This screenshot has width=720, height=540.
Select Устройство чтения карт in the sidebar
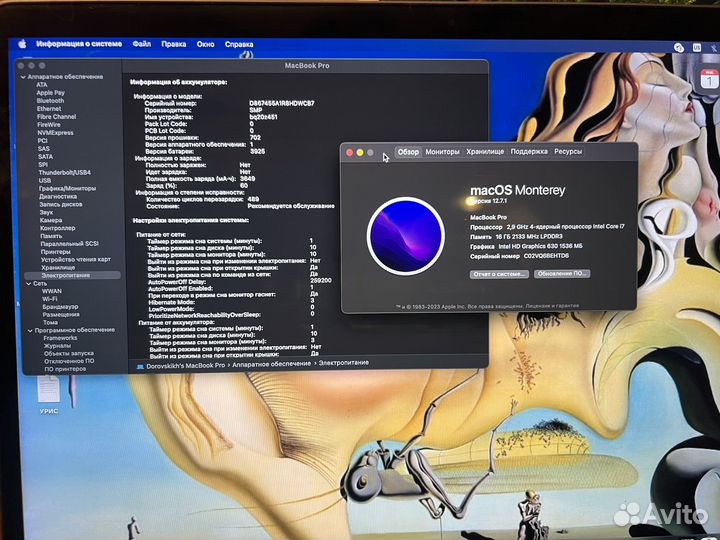76,259
